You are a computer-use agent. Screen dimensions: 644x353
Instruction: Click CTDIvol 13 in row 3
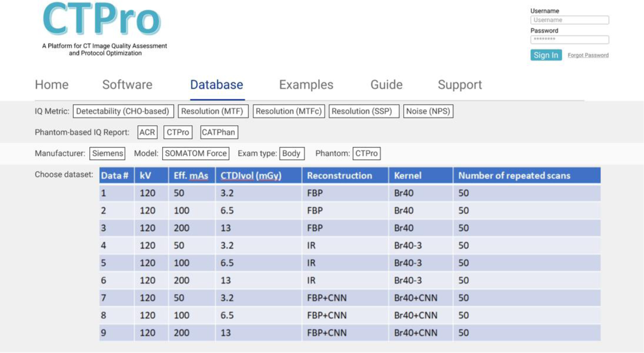[x=226, y=228]
